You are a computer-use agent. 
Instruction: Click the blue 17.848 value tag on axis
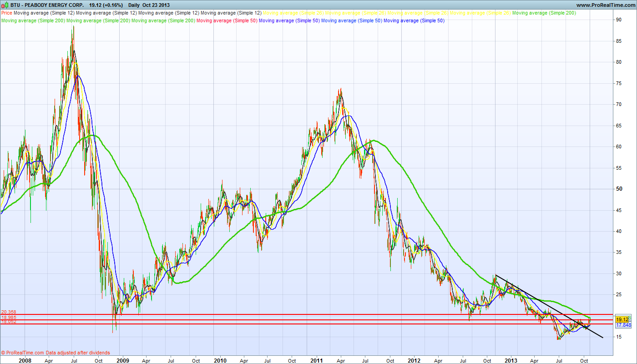[623, 325]
